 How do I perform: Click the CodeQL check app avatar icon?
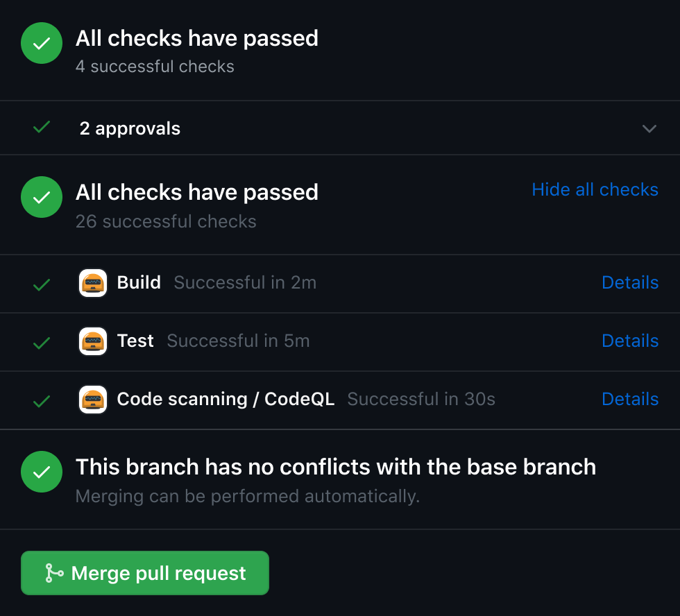[x=93, y=400]
